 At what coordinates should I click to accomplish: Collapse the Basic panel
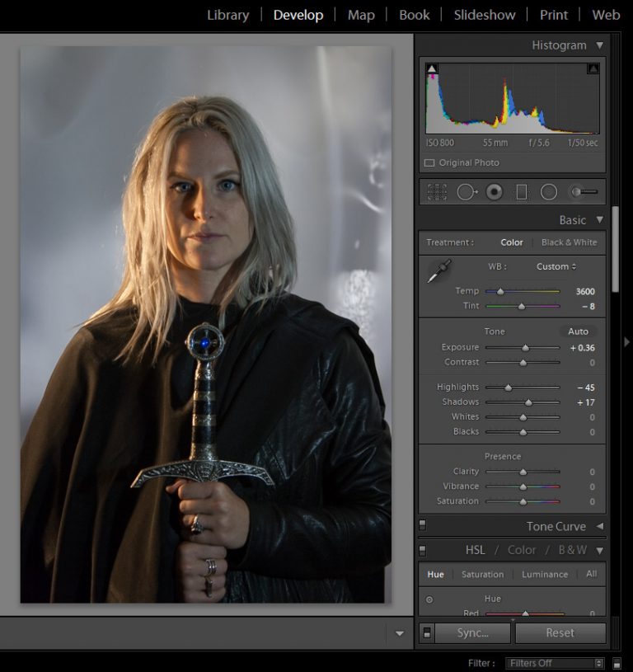(599, 220)
